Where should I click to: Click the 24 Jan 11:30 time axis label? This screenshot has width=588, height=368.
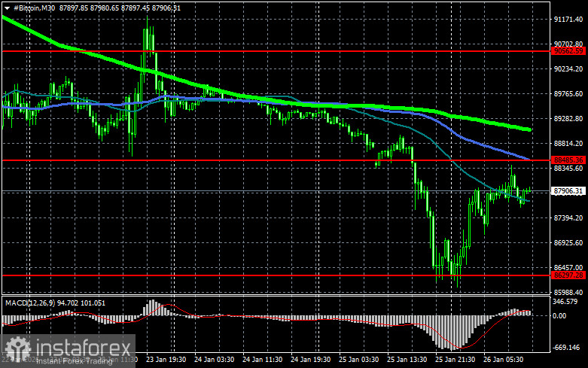262,360
